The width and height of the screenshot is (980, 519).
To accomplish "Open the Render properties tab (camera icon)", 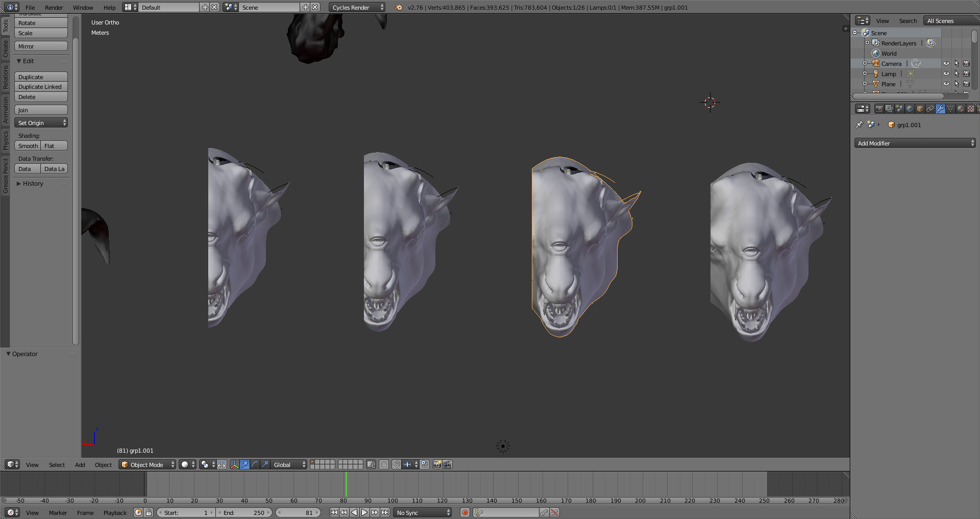I will [x=879, y=109].
